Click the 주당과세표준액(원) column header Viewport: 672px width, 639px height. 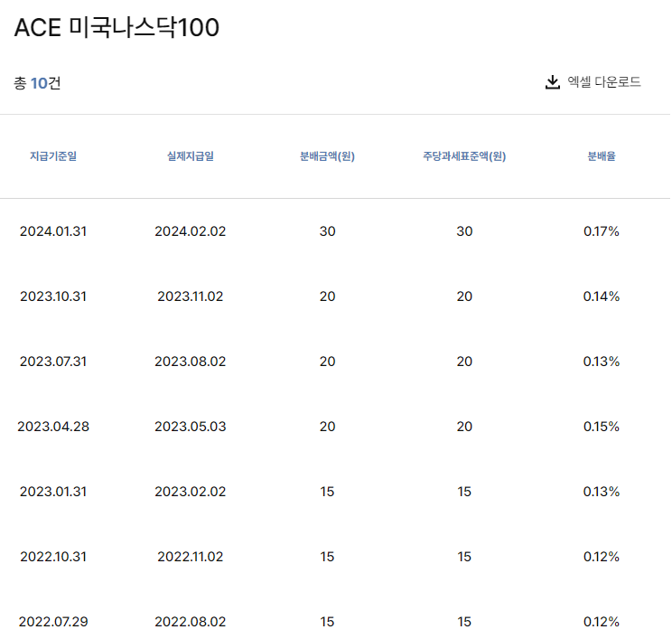click(464, 156)
